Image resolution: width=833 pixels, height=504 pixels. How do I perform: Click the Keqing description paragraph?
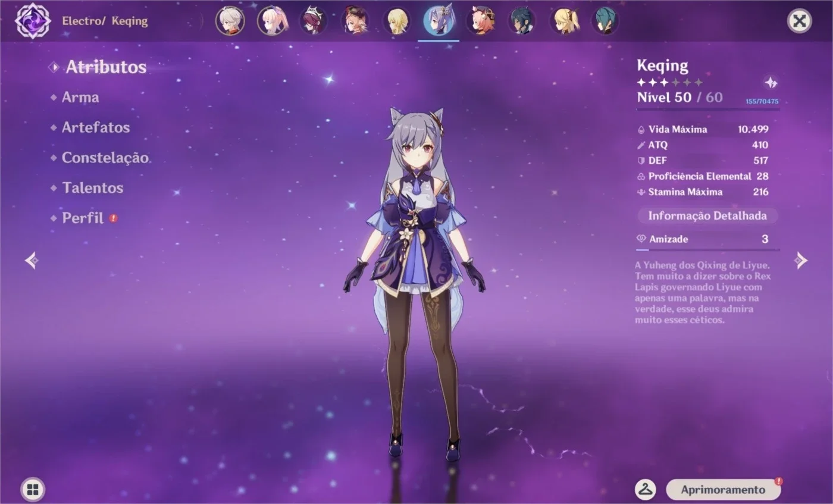pos(704,292)
